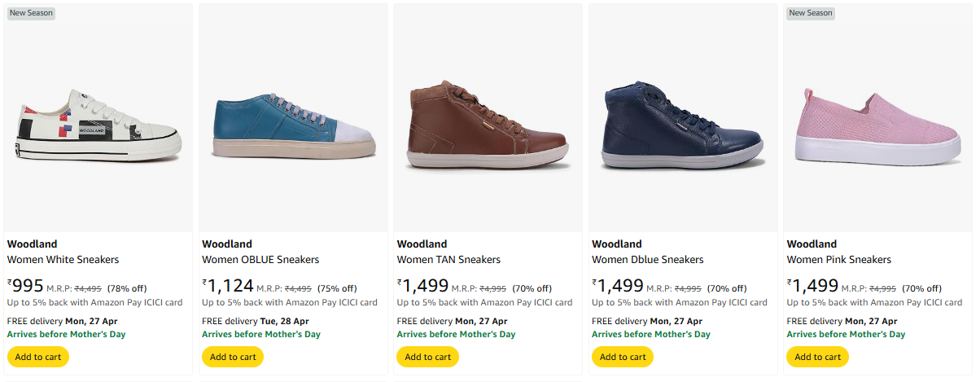Click the ₹1,124 price of OBLUE sneakers

click(228, 286)
